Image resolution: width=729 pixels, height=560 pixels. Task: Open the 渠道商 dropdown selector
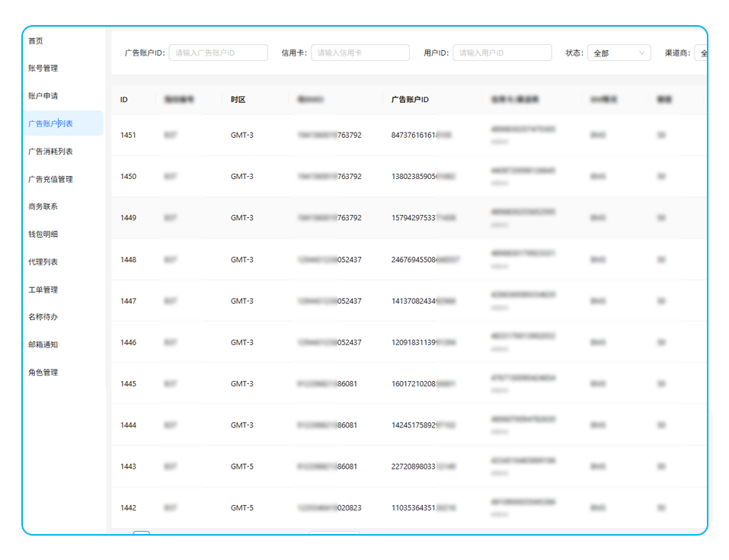tap(701, 53)
